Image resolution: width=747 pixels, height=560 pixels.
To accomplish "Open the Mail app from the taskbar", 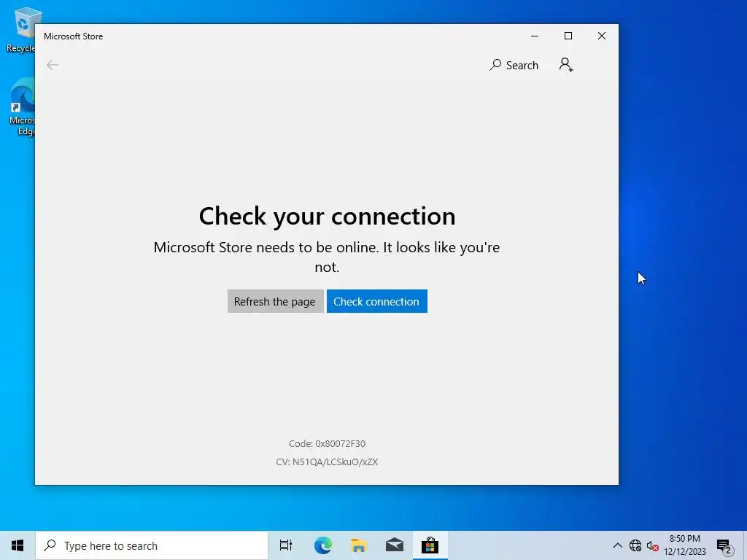I will click(395, 545).
